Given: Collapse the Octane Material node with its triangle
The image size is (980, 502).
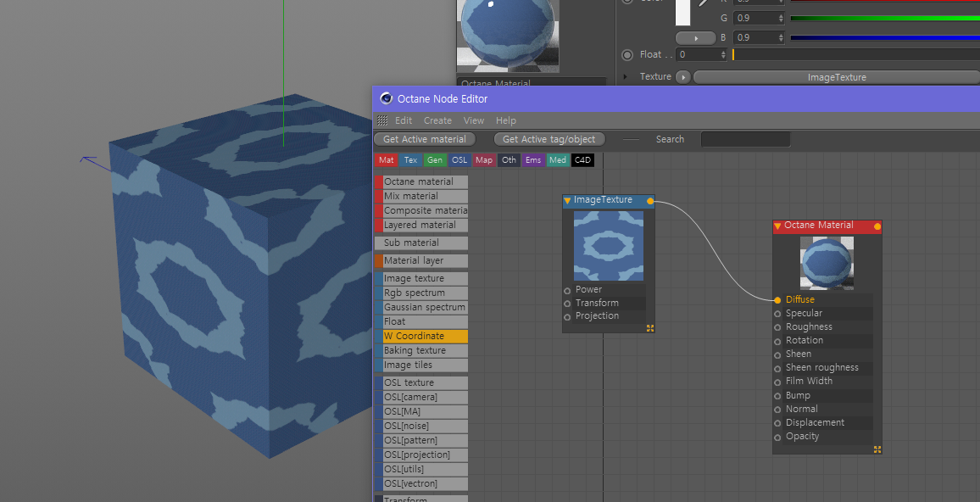Looking at the screenshot, I should coord(777,226).
